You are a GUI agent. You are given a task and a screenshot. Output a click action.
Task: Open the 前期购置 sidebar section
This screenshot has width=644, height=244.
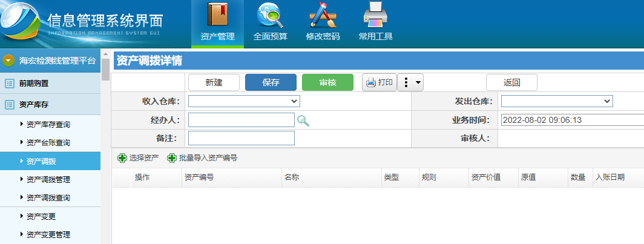click(50, 84)
